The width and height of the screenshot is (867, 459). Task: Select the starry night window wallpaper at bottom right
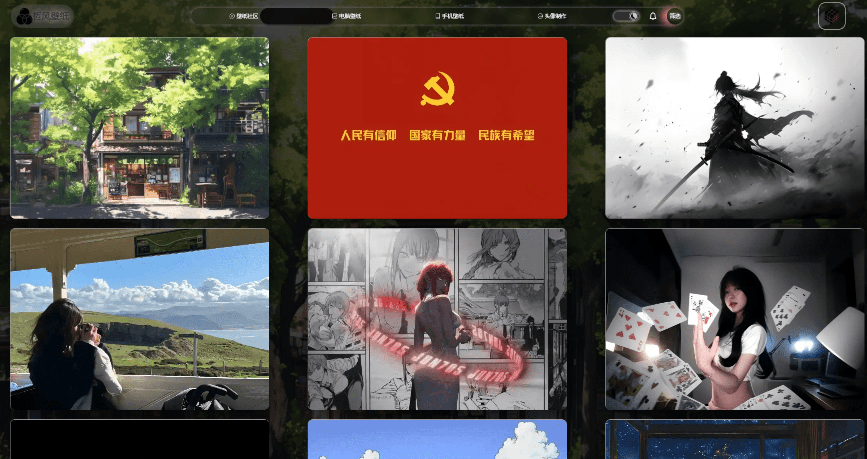735,440
